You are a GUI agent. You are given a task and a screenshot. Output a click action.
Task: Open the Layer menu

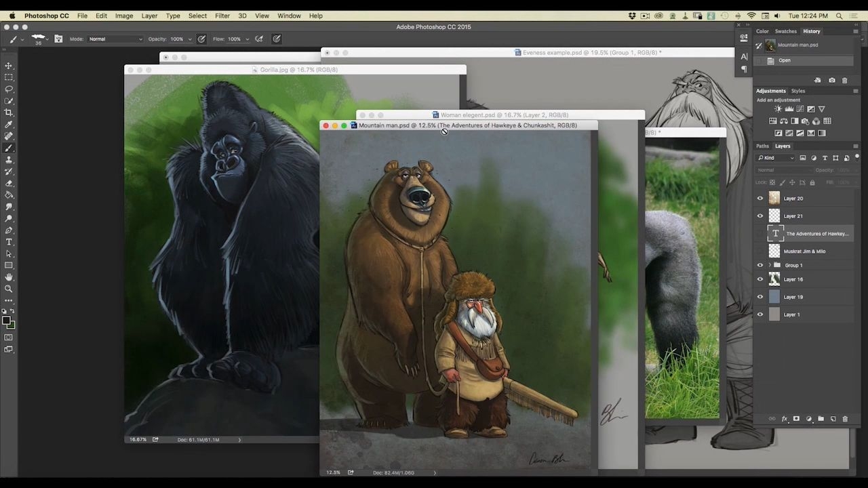coord(149,16)
